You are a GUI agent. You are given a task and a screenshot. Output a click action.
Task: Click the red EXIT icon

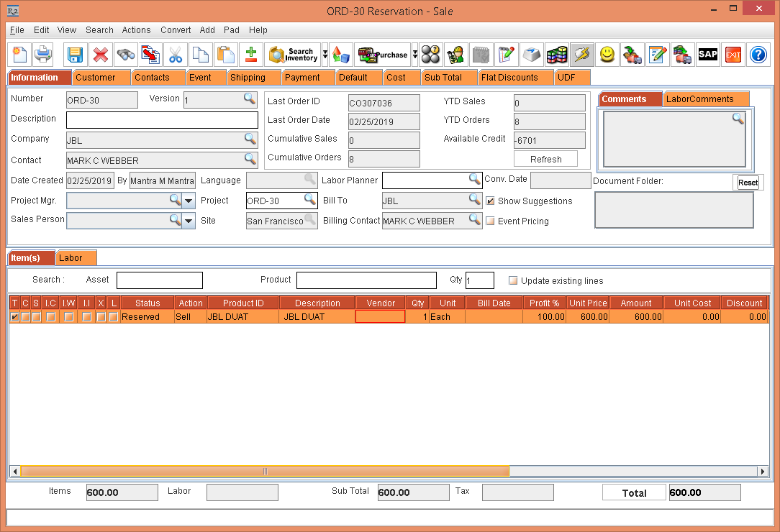pyautogui.click(x=733, y=54)
